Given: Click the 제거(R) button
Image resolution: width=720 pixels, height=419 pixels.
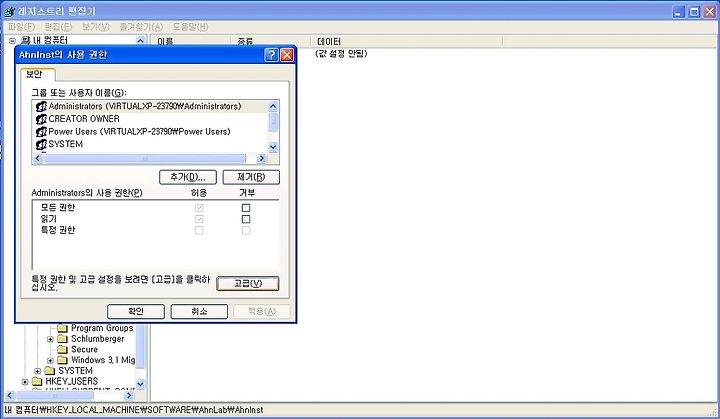Looking at the screenshot, I should point(251,177).
